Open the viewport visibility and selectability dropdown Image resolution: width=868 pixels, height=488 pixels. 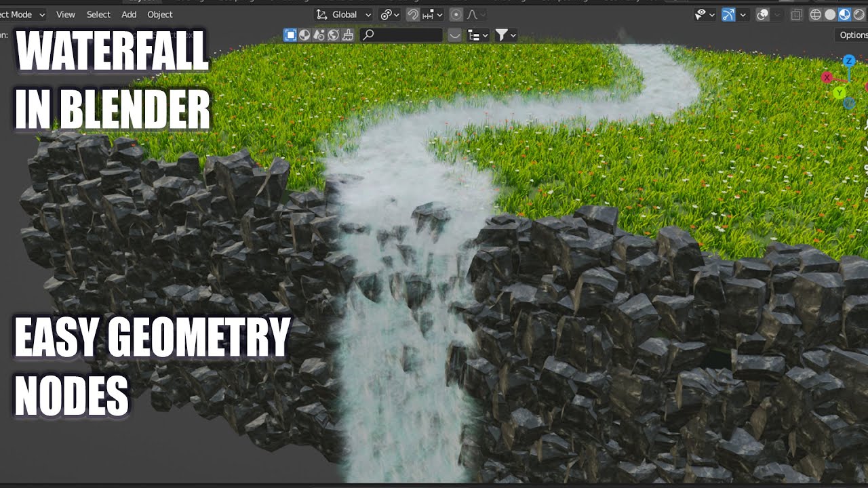[x=705, y=14]
